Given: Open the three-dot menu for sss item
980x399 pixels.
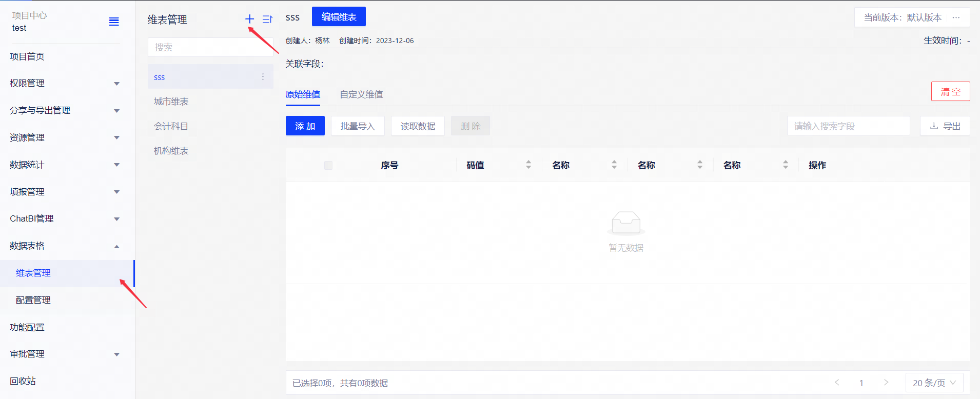Looking at the screenshot, I should coord(263,77).
